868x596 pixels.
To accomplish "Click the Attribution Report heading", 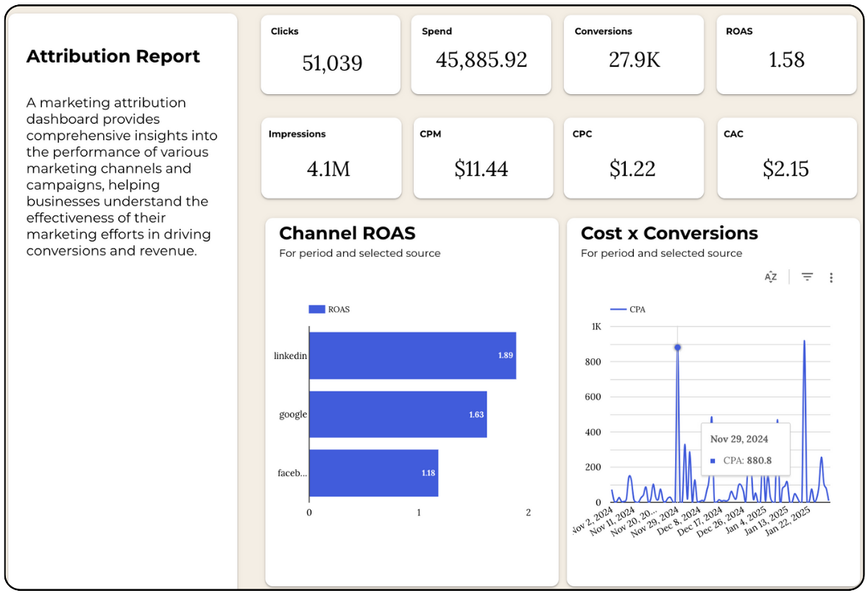I will point(113,57).
